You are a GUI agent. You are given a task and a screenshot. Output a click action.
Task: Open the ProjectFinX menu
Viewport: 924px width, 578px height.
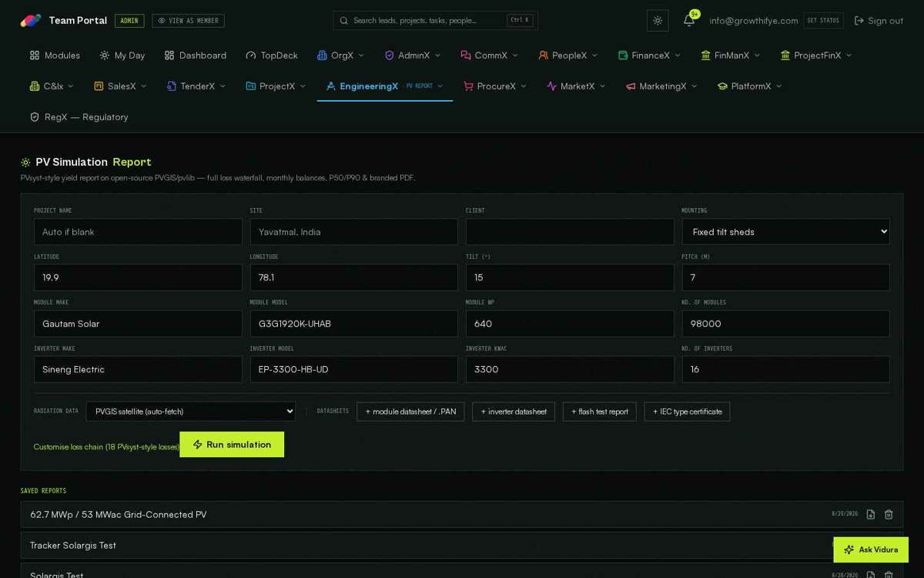point(816,55)
